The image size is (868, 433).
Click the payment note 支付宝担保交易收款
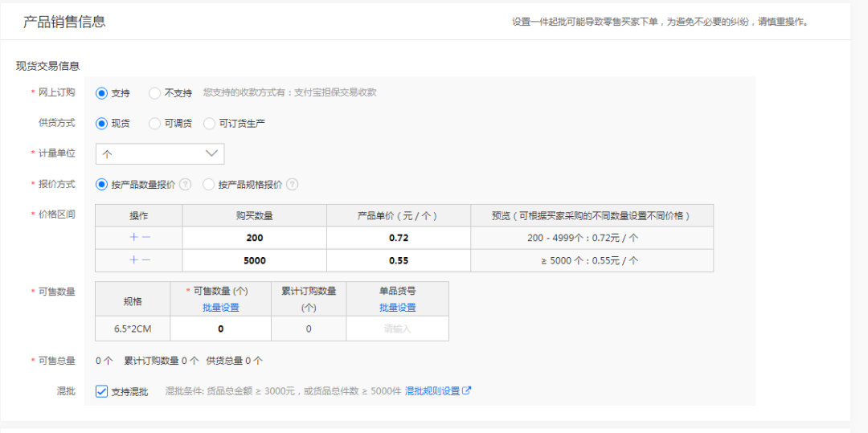[x=335, y=92]
